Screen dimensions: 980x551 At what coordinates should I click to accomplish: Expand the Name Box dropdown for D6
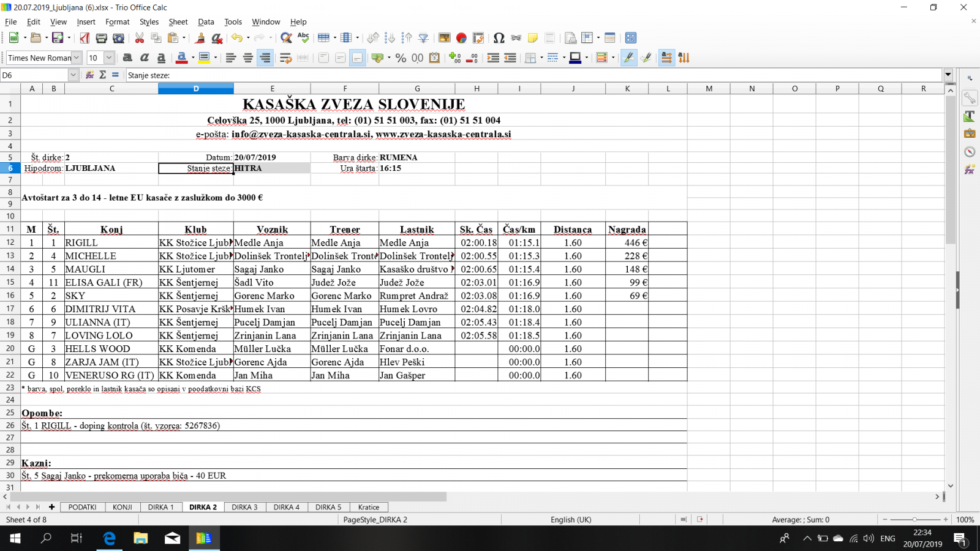[x=73, y=75]
